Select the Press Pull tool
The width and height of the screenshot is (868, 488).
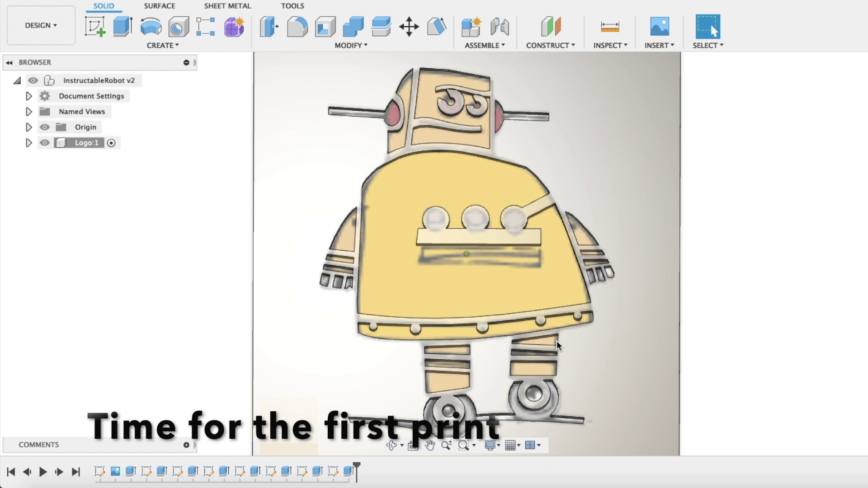coord(269,26)
